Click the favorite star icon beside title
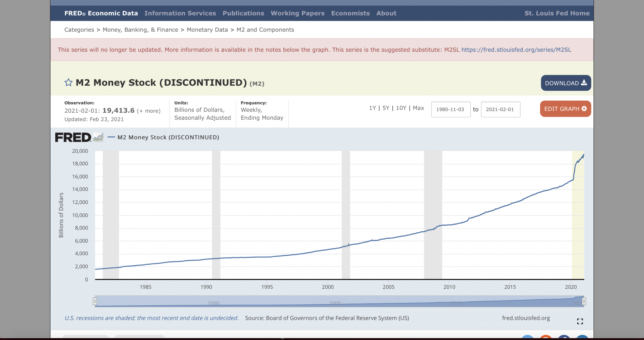This screenshot has height=340, width=644. [68, 82]
